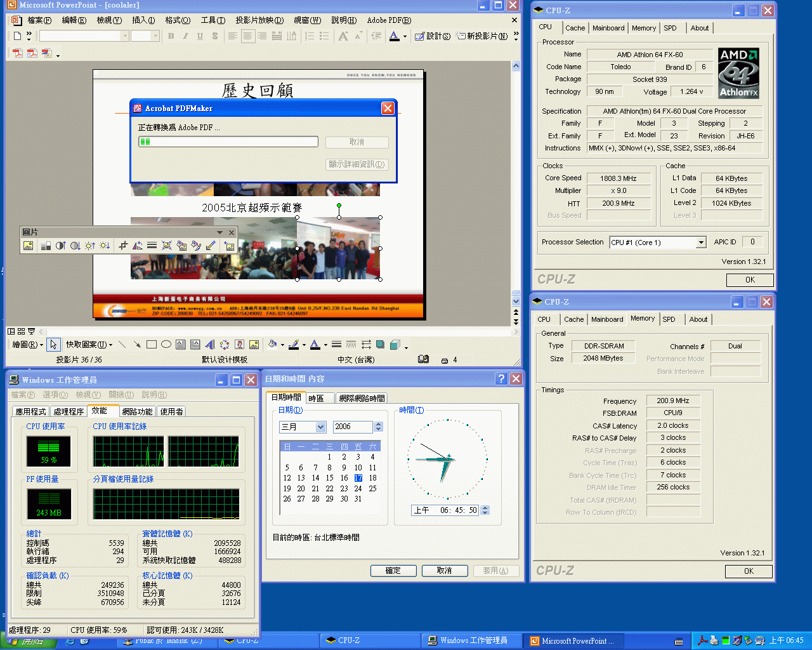Switch to Slide Sorter view button
This screenshot has height=650, width=812.
21,331
